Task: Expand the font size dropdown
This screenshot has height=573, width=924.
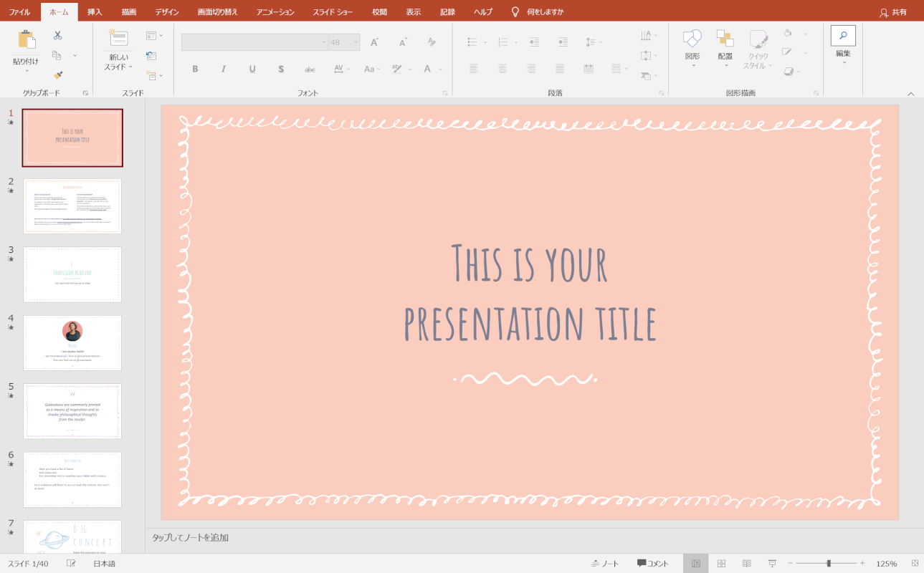Action: click(x=354, y=42)
